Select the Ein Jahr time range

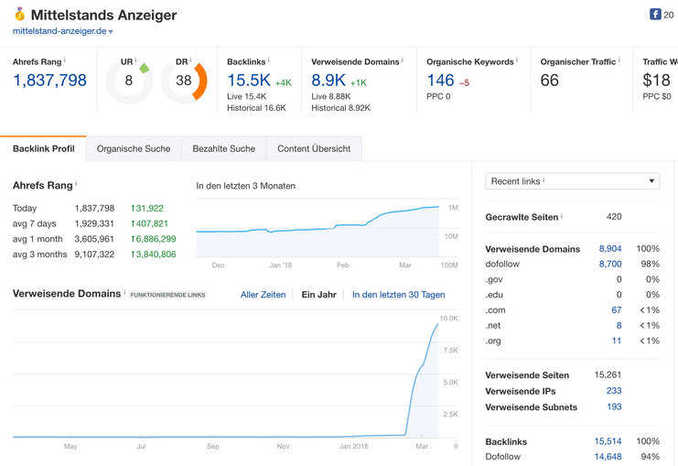(x=319, y=295)
